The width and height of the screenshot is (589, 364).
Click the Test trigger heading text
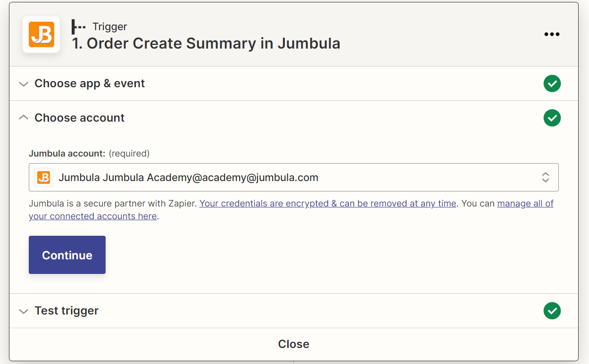click(66, 311)
